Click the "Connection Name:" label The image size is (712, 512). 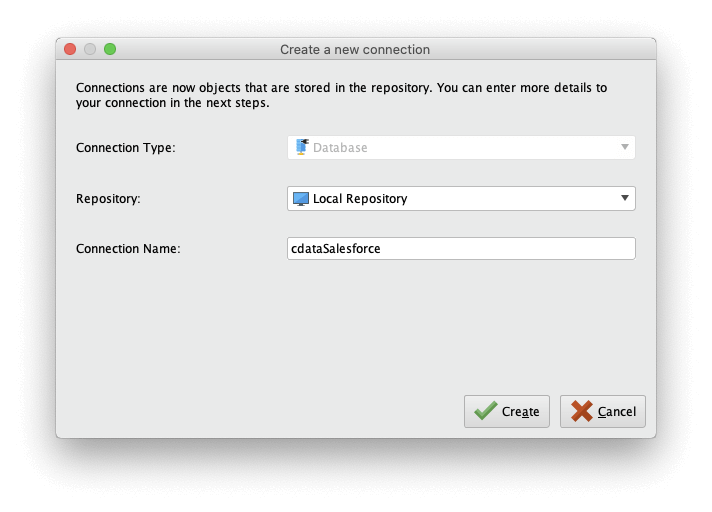point(128,249)
